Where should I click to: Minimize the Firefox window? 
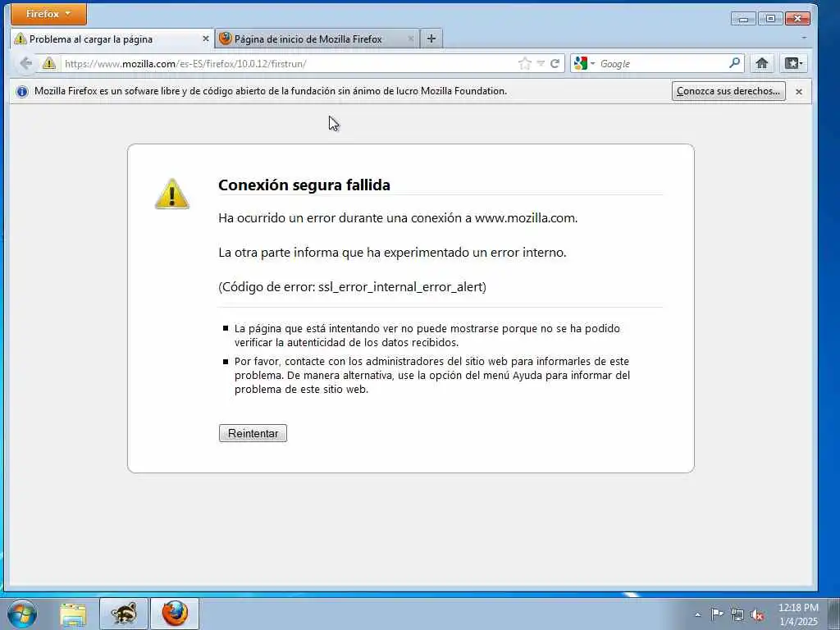[743, 19]
